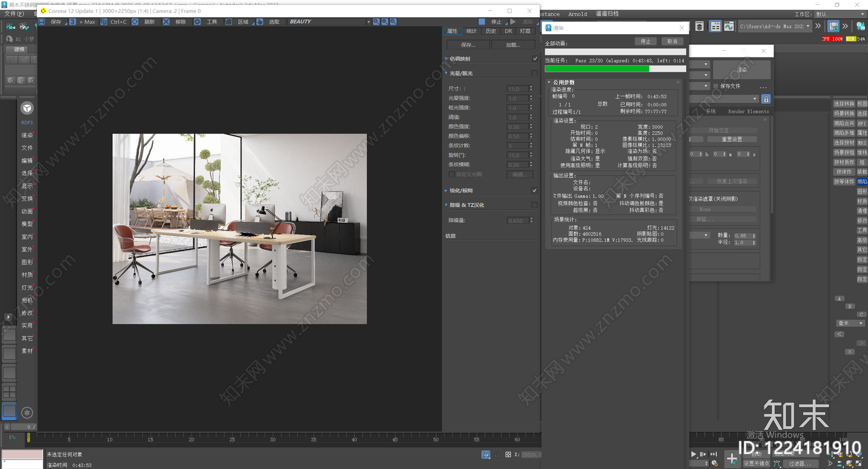Click the erase (移除) icon in frame buffer toolbar
868x469 pixels.
(166, 22)
